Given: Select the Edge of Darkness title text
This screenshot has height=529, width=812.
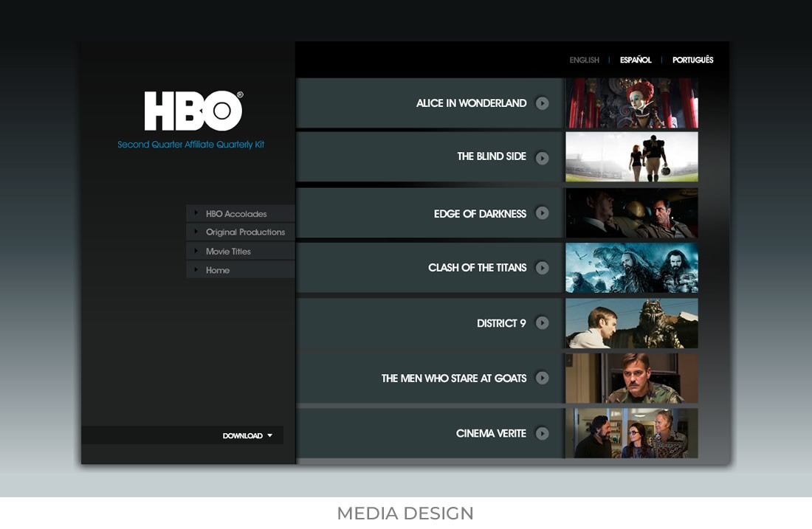Looking at the screenshot, I should pos(480,214).
